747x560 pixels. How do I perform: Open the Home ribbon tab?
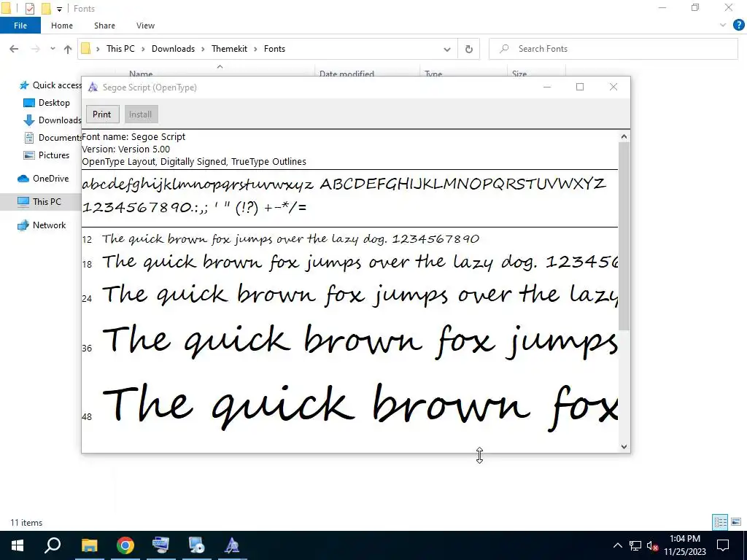pos(62,26)
